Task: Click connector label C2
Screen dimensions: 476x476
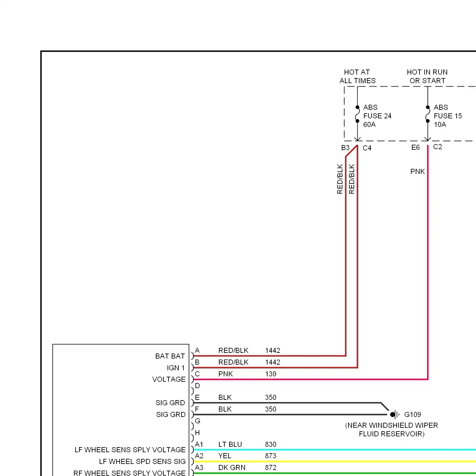Action: (x=437, y=147)
